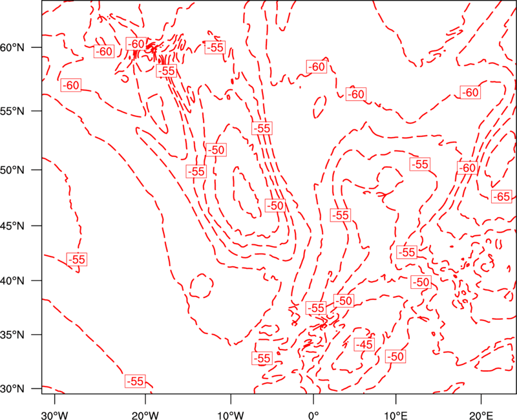Select the 50°N latitude axis label
The height and width of the screenshot is (420, 517).
pyautogui.click(x=12, y=170)
